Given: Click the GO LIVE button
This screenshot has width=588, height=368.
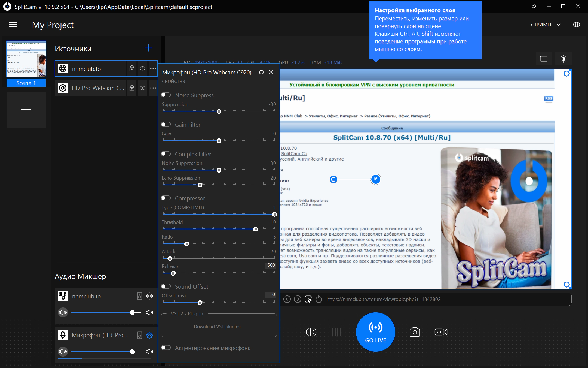Looking at the screenshot, I should [x=375, y=332].
